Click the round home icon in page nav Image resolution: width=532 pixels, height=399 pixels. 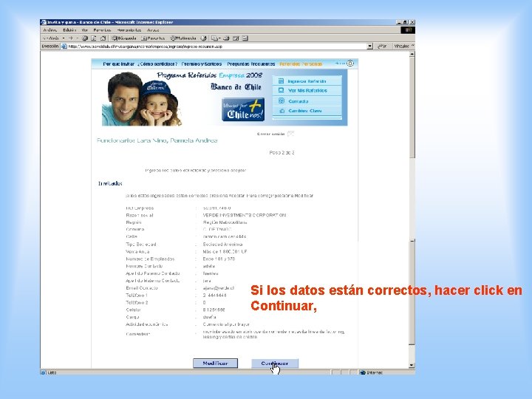point(350,64)
